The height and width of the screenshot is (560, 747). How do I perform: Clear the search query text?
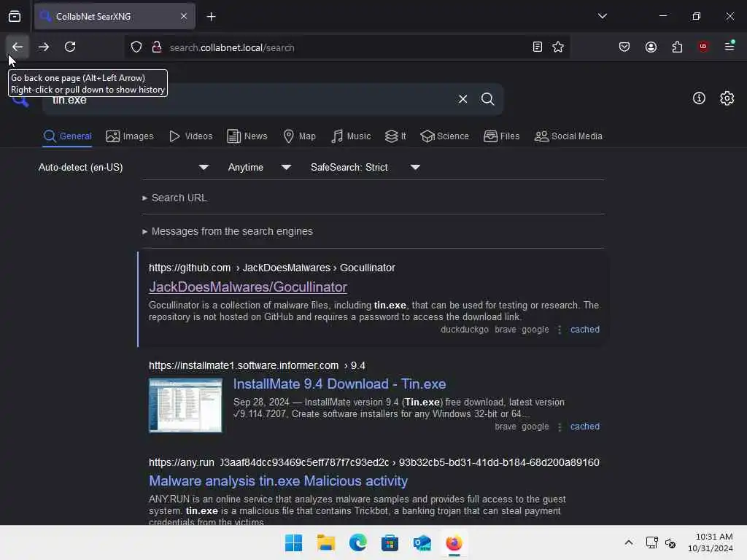pyautogui.click(x=462, y=99)
